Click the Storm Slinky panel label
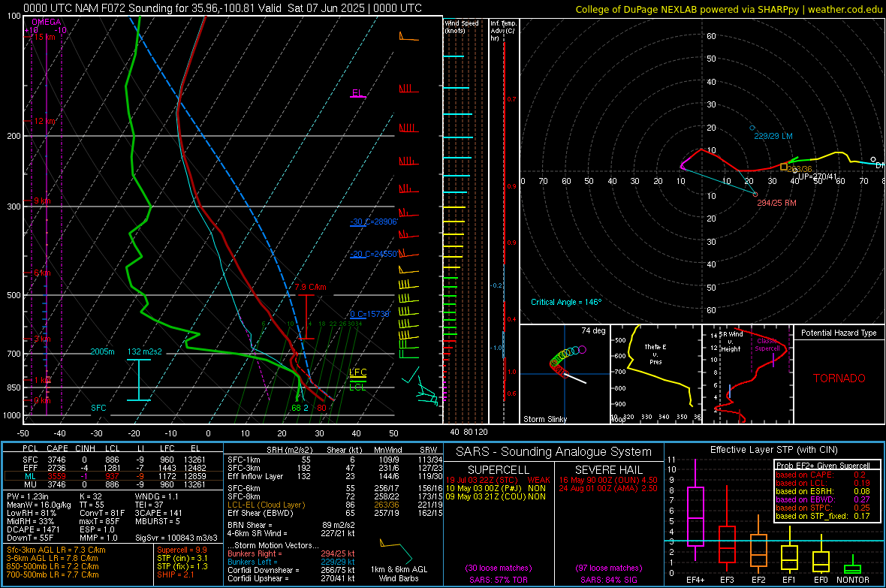 pos(544,419)
